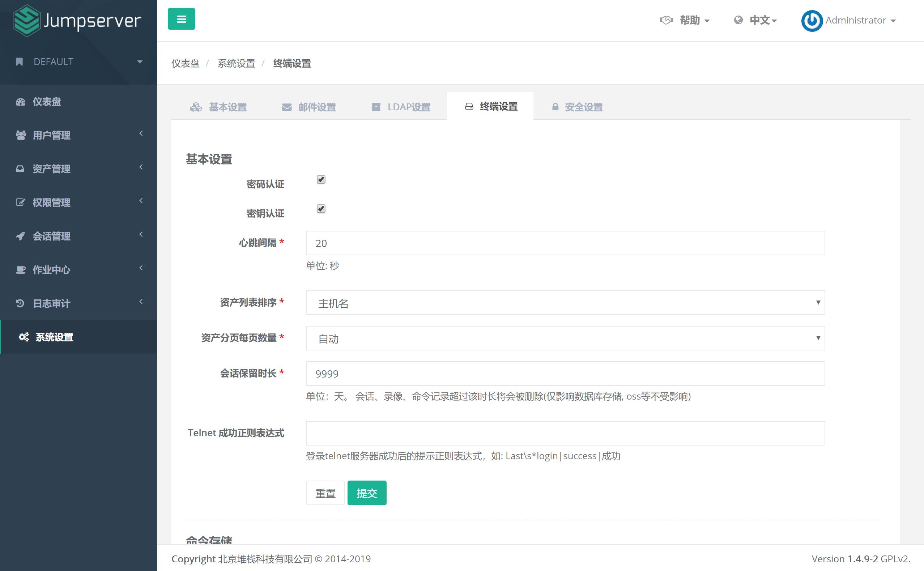Click the 重置 reset button
The width and height of the screenshot is (924, 571).
coord(325,493)
